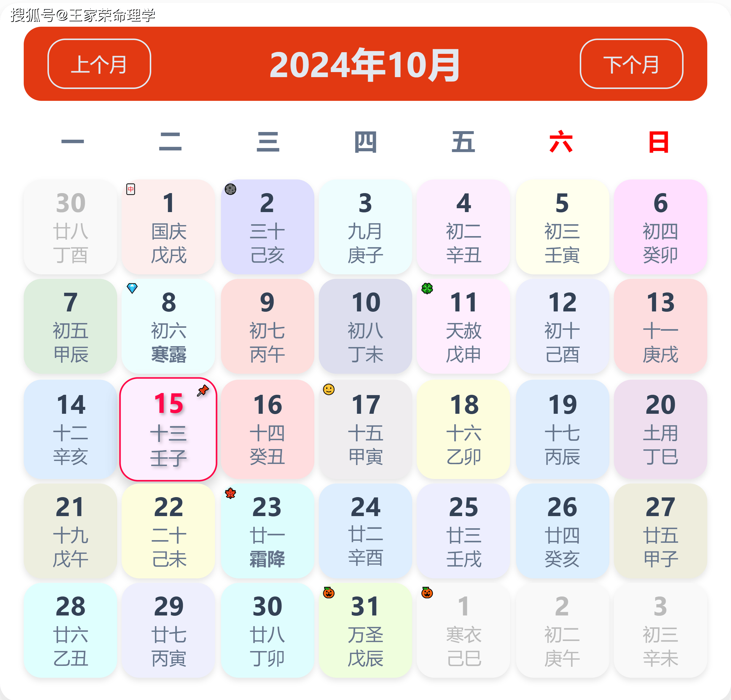Click the blue gem icon on October 8

132,288
